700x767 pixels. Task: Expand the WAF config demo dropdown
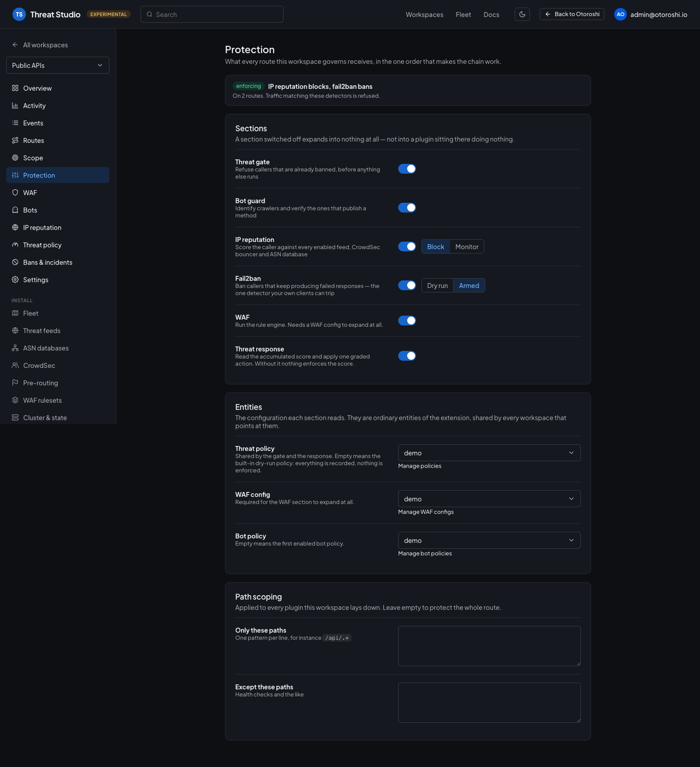click(x=489, y=499)
